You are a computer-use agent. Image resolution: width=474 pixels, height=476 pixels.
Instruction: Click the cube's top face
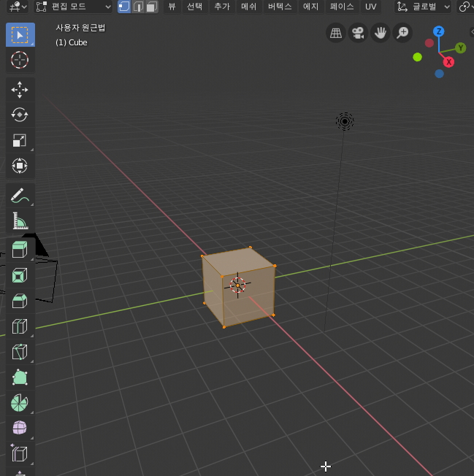pos(238,261)
